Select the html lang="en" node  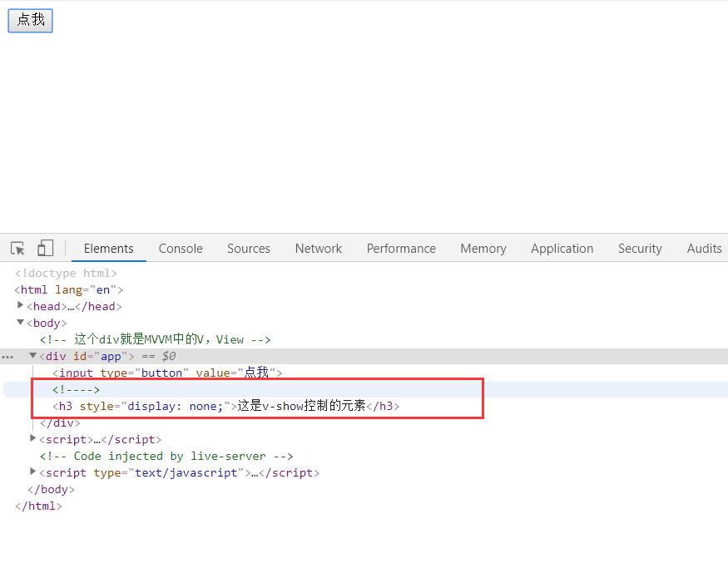click(x=69, y=290)
